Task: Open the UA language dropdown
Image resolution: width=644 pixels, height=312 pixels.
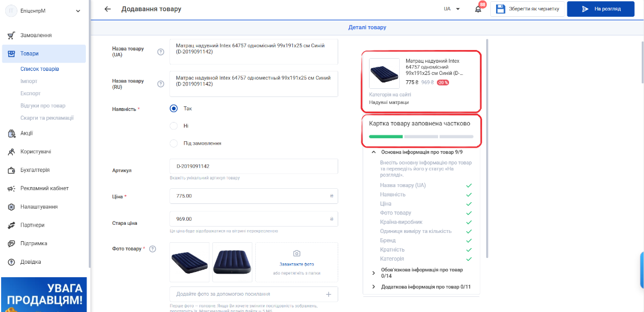Action: [x=451, y=9]
